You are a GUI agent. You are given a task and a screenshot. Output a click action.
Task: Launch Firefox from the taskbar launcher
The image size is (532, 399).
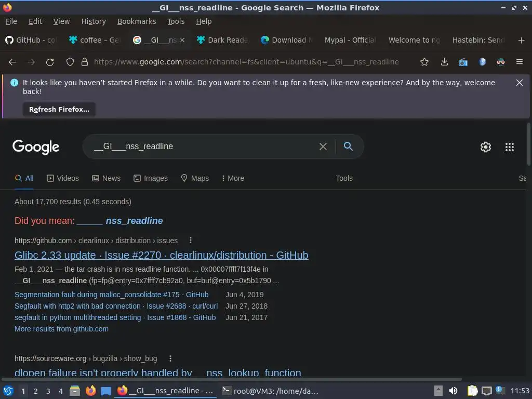[90, 391]
